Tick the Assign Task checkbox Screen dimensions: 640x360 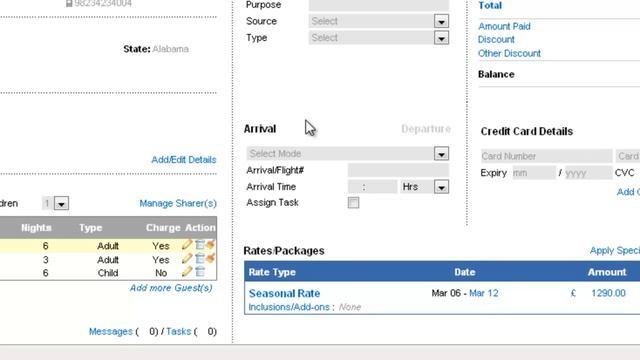(353, 203)
